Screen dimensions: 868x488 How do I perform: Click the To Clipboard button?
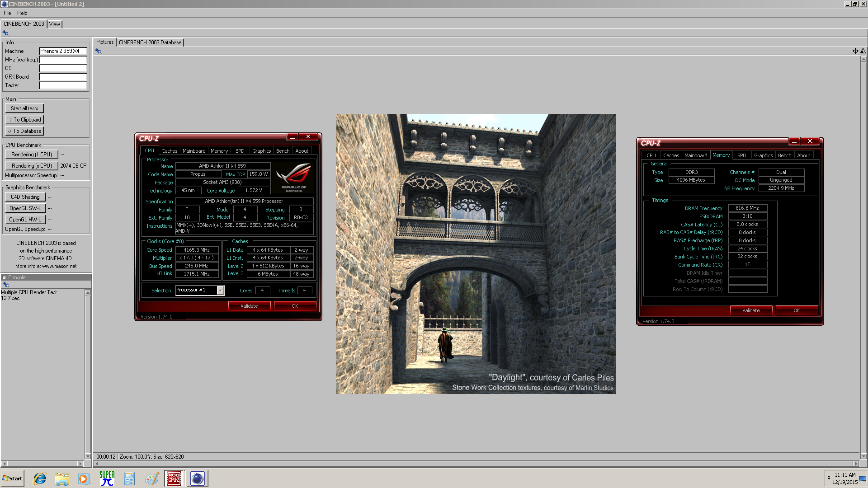pos(24,120)
